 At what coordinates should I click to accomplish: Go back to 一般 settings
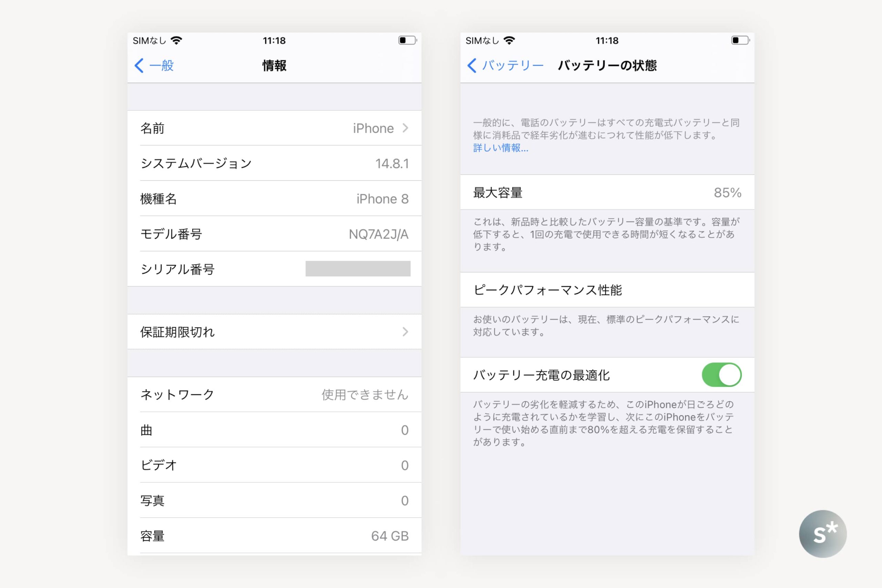tap(161, 66)
